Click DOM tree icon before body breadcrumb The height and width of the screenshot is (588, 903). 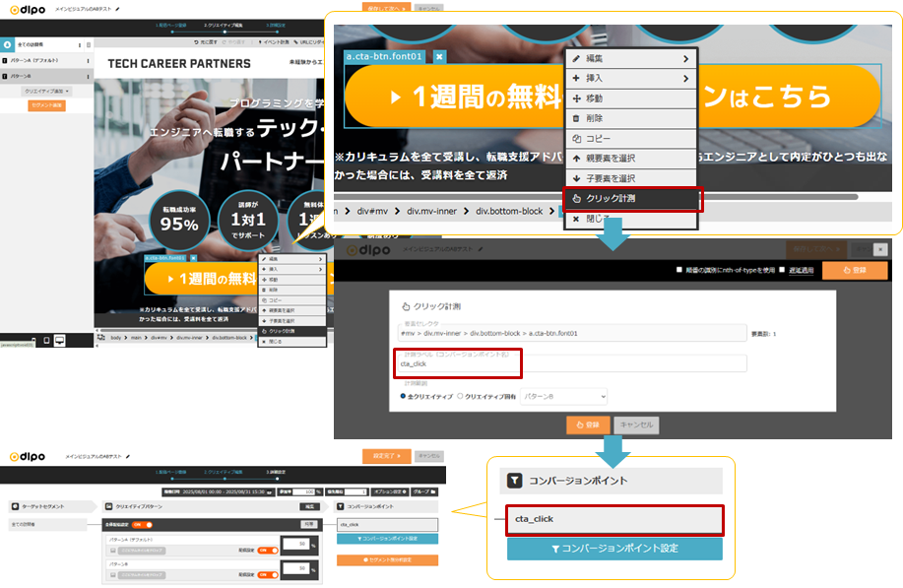101,338
